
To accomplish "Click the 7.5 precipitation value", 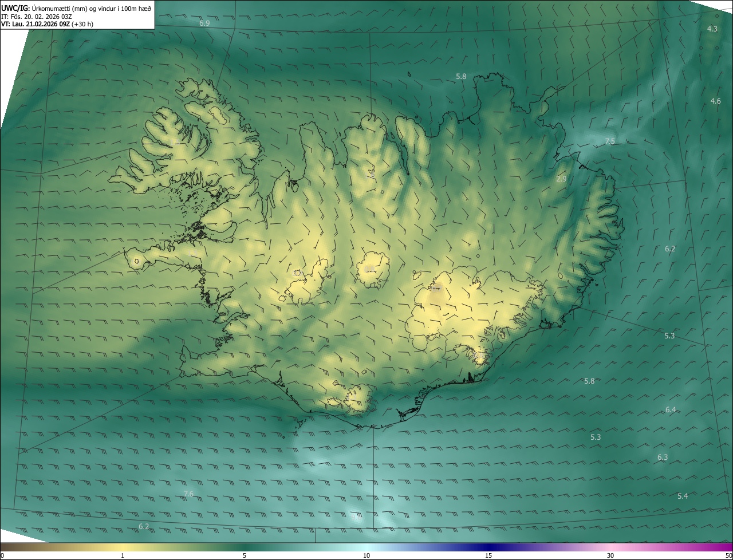I will [610, 141].
